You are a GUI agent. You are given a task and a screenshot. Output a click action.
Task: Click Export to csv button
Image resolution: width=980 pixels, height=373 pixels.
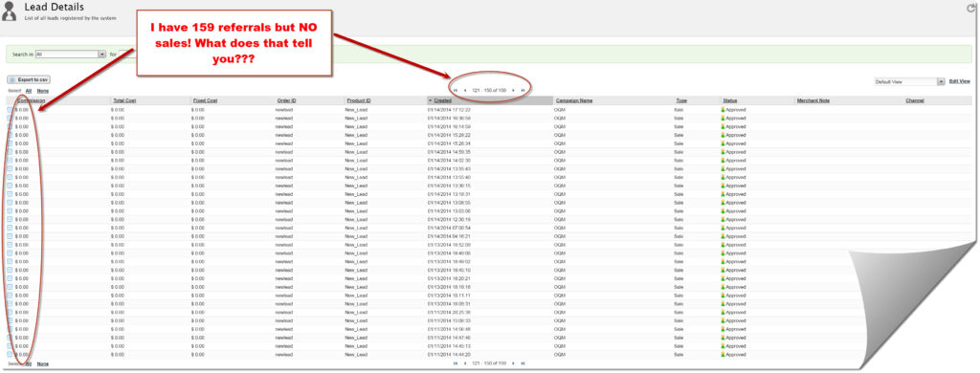coord(30,80)
